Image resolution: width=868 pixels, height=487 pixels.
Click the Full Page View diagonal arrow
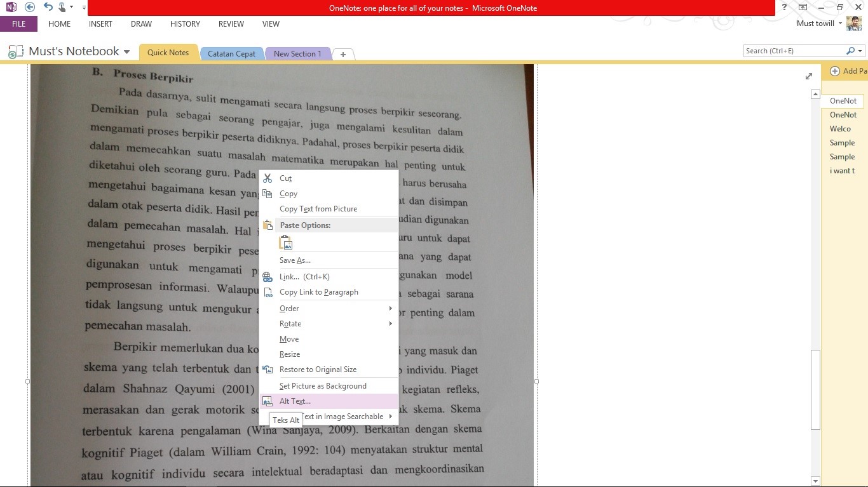pos(808,76)
